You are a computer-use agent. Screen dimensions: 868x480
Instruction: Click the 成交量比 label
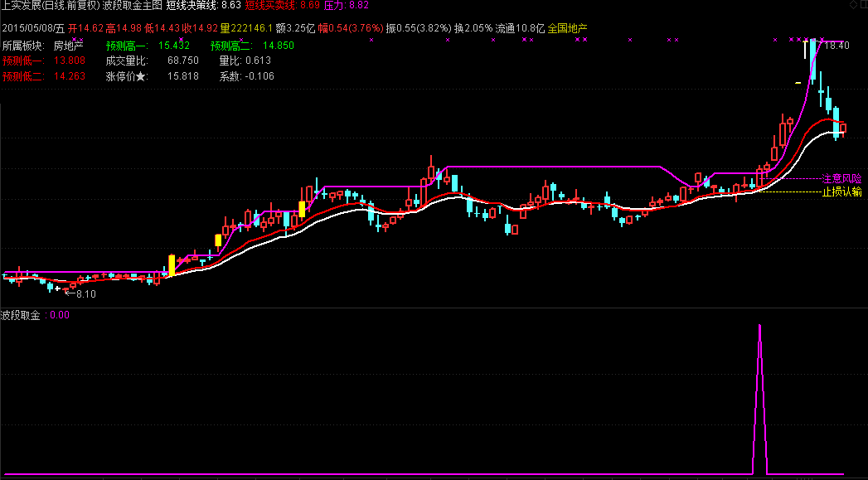point(127,61)
